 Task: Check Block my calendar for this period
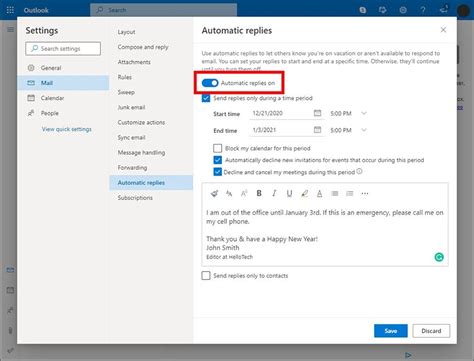(x=217, y=148)
